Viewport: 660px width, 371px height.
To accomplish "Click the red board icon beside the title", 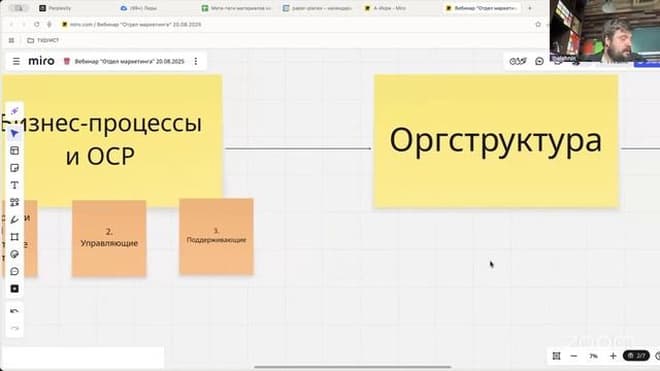I will click(x=67, y=61).
